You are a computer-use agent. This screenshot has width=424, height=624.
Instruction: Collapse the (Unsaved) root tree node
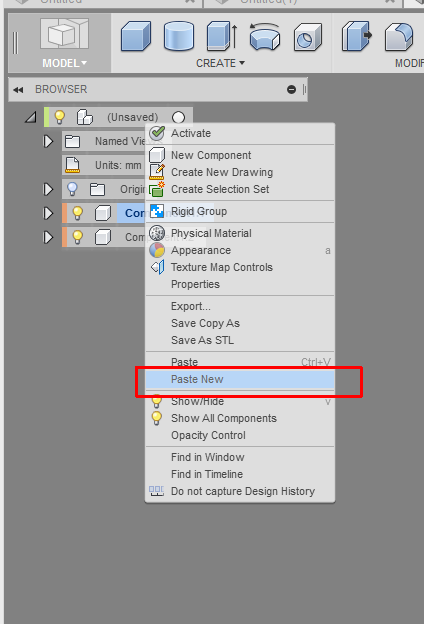click(31, 117)
